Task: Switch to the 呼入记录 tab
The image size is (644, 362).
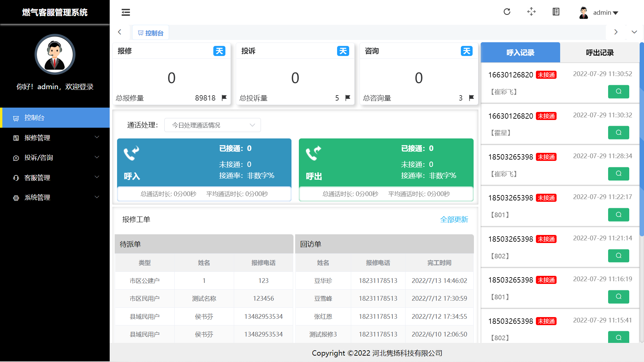Action: 520,52
